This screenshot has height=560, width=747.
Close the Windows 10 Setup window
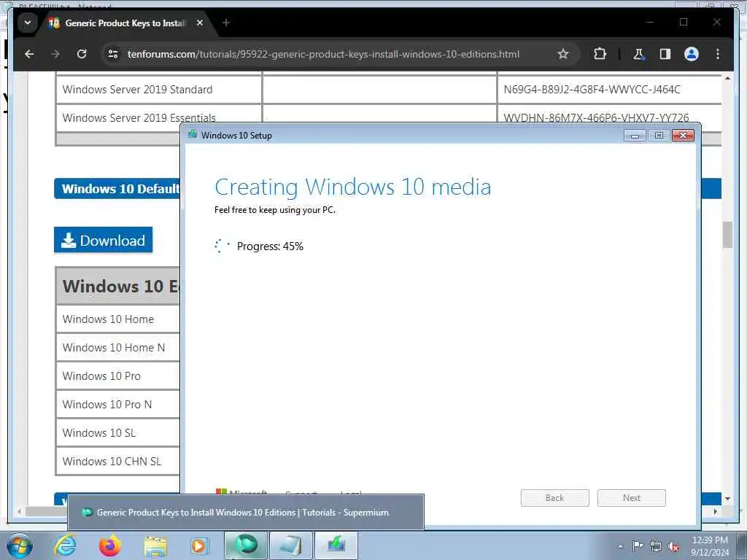pyautogui.click(x=683, y=136)
